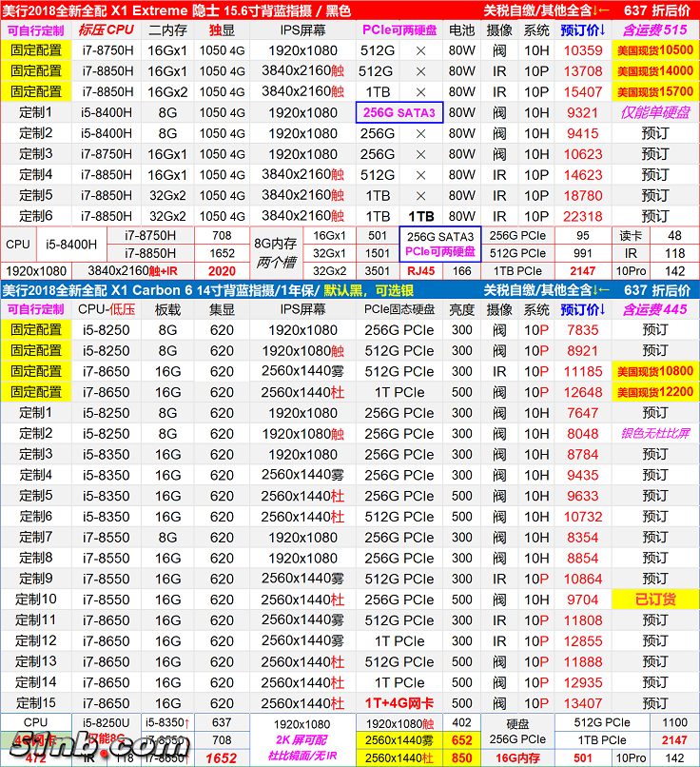Select the 集显 column header
Screen dimensions: 700x767
[222, 309]
